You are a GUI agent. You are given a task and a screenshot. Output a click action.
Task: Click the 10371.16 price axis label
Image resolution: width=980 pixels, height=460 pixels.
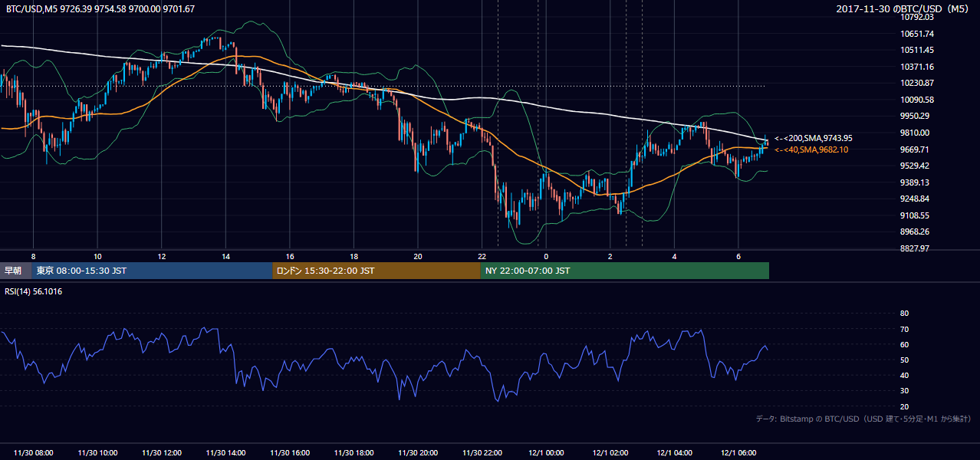[916, 67]
